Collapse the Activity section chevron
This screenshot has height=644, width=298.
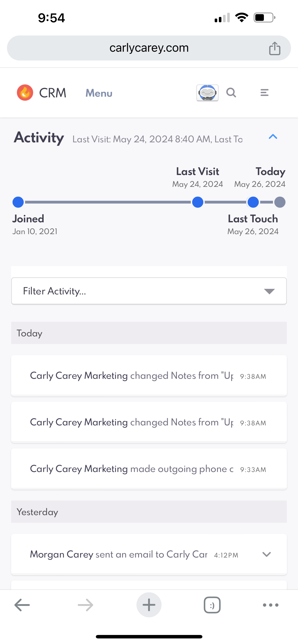[x=273, y=137]
